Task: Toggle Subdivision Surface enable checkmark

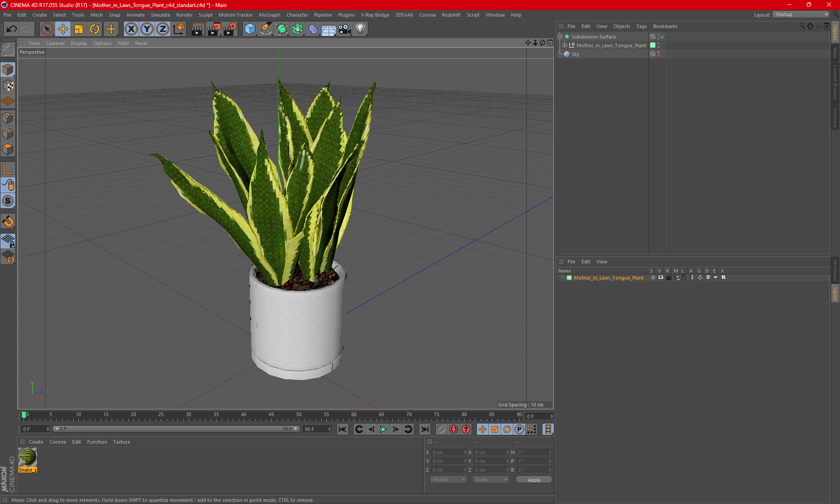Action: pos(663,37)
